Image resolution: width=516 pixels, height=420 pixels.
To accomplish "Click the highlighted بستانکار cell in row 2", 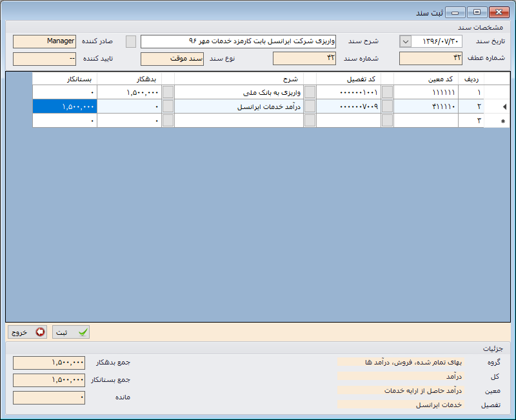I will [x=65, y=106].
